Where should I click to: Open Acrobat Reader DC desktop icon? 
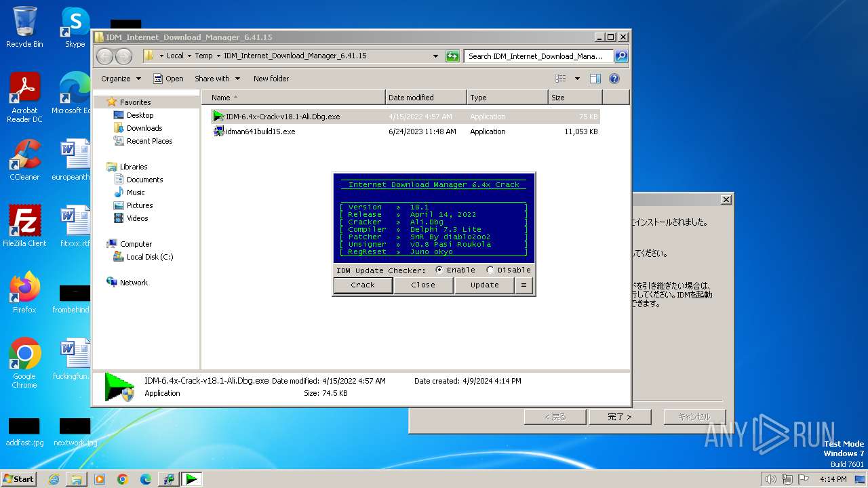pyautogui.click(x=24, y=98)
